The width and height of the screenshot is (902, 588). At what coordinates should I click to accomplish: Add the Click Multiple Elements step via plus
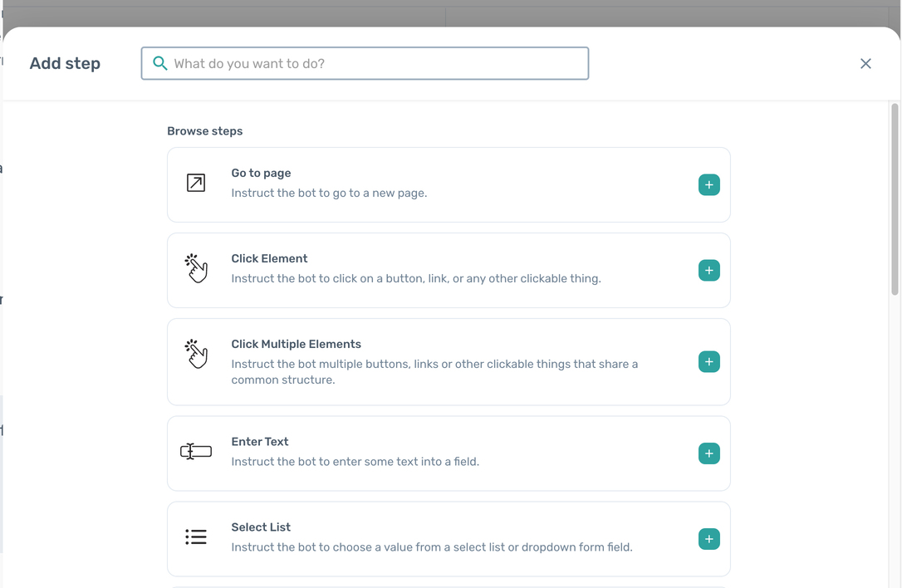tap(708, 362)
